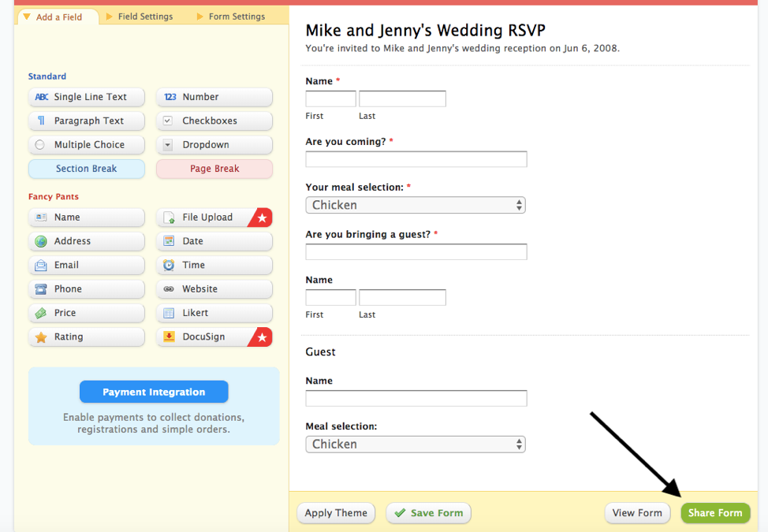Add an Address field
The image size is (768, 532).
point(86,241)
